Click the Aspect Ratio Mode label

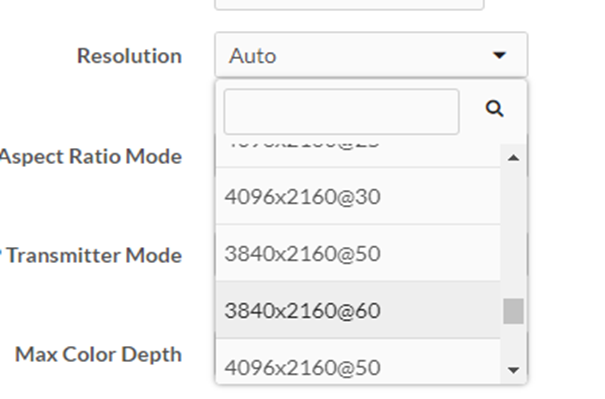click(x=91, y=157)
